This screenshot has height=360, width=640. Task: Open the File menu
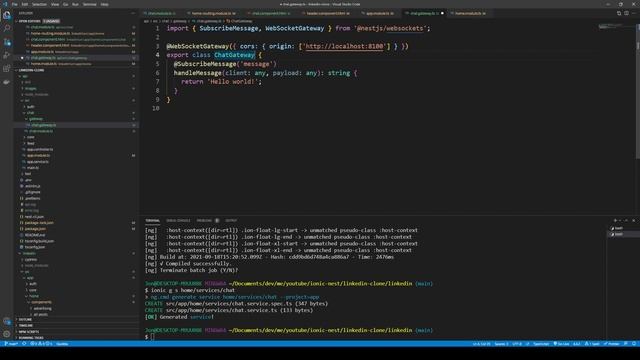(x=15, y=4)
